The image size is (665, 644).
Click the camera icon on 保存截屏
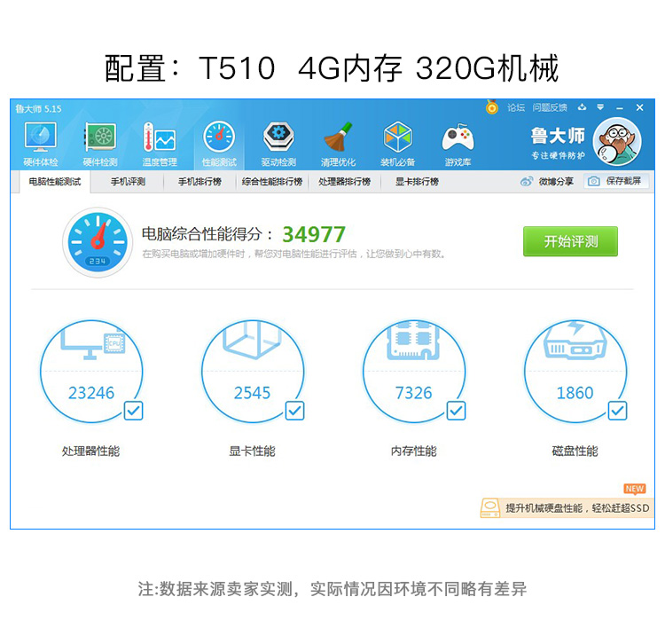[x=594, y=181]
